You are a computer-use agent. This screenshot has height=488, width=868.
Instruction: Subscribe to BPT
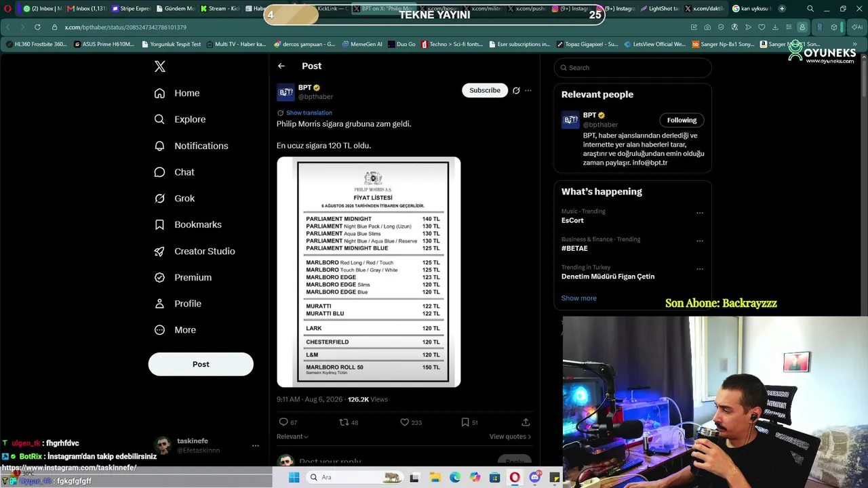click(x=485, y=90)
